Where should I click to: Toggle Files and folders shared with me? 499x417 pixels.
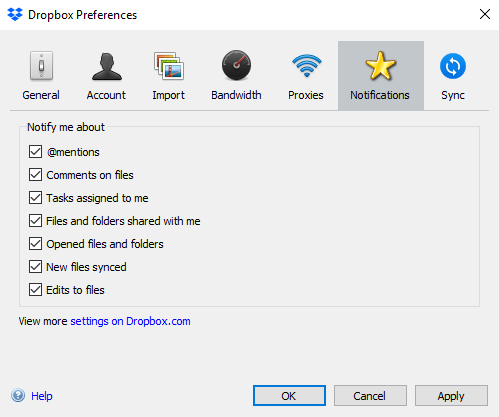(35, 221)
